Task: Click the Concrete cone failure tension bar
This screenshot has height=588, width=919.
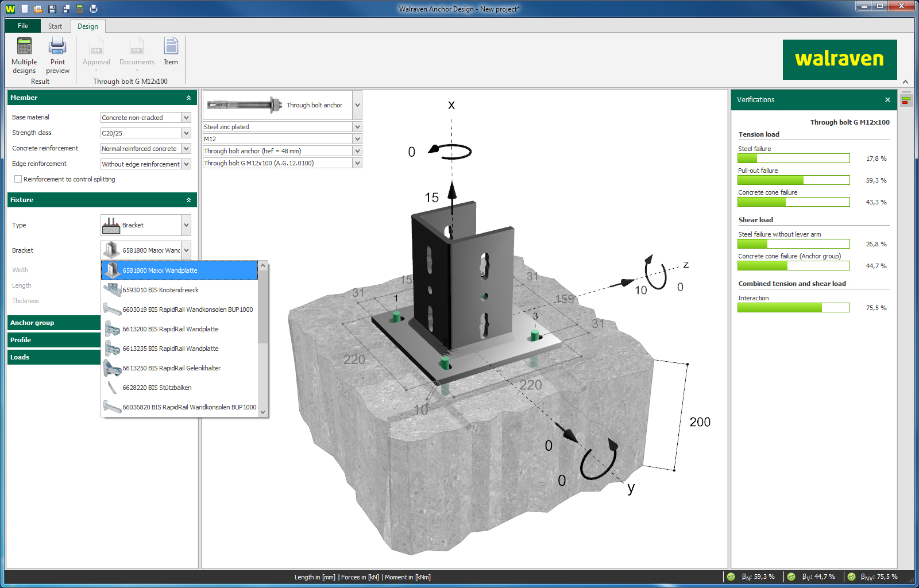Action: point(794,202)
